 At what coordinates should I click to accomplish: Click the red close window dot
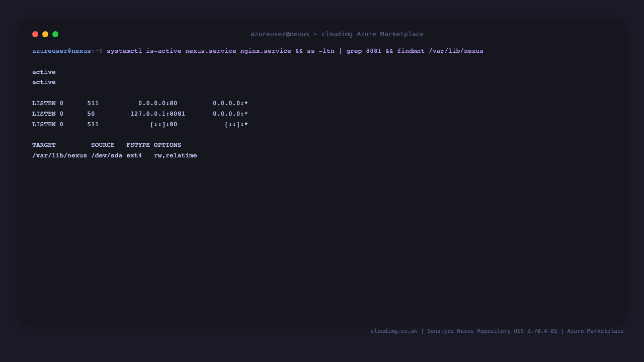click(x=35, y=34)
